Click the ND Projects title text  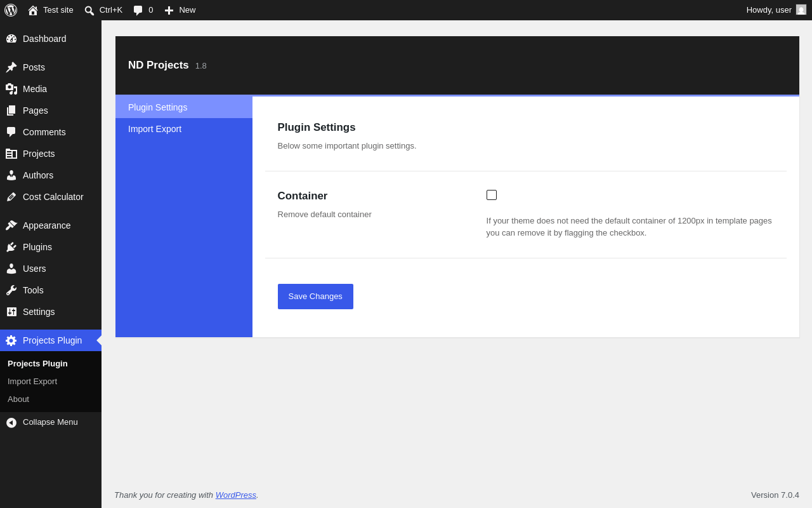(159, 65)
